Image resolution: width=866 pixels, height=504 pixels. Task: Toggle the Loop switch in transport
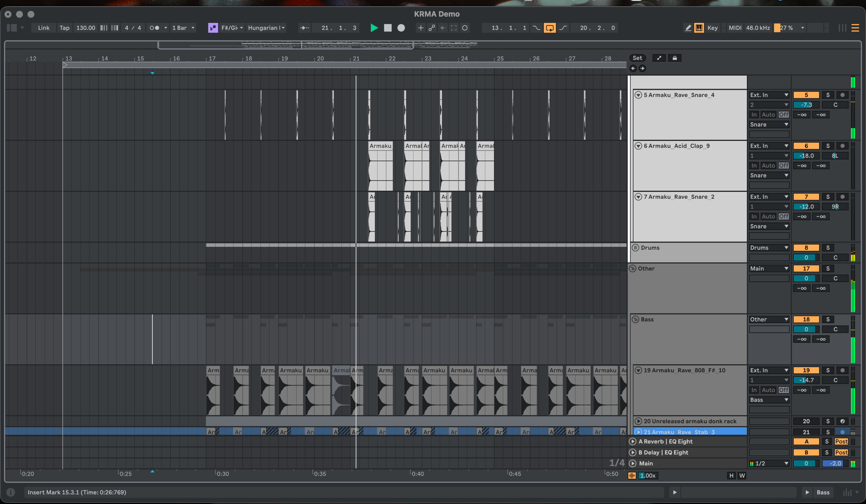(549, 28)
